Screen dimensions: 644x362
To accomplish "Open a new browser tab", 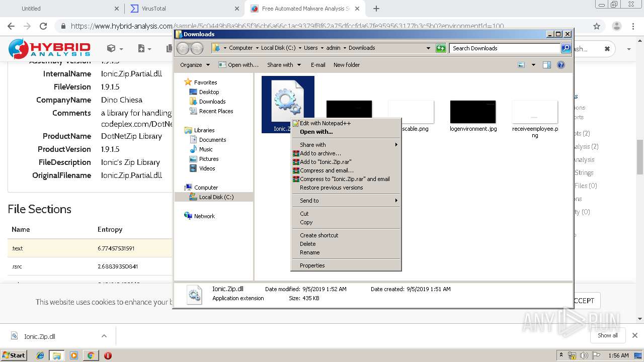I will (376, 9).
